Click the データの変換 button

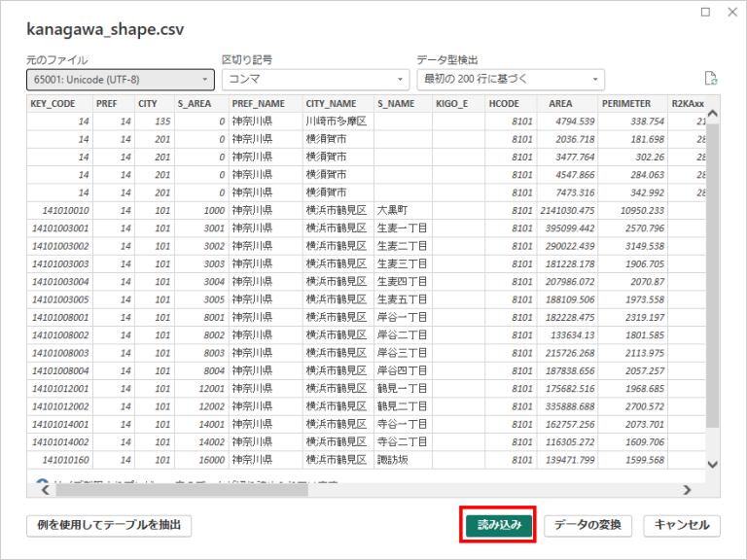tap(587, 525)
